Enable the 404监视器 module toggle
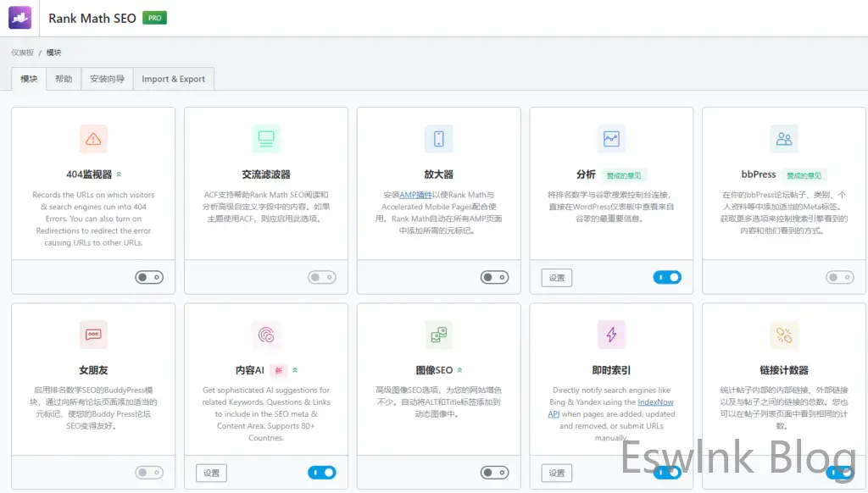 tap(149, 277)
